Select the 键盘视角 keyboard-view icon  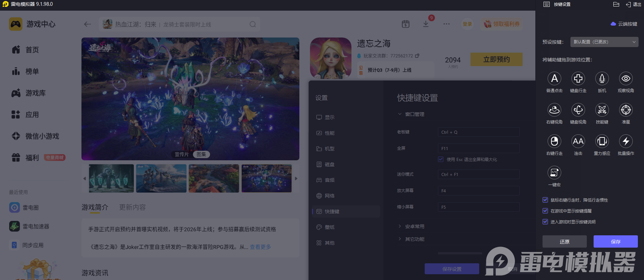click(x=578, y=110)
